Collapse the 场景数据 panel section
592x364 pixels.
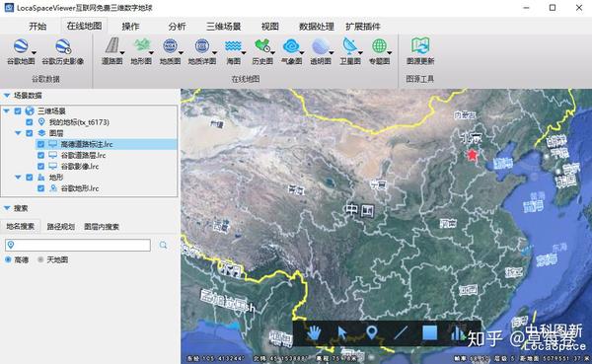[7, 96]
